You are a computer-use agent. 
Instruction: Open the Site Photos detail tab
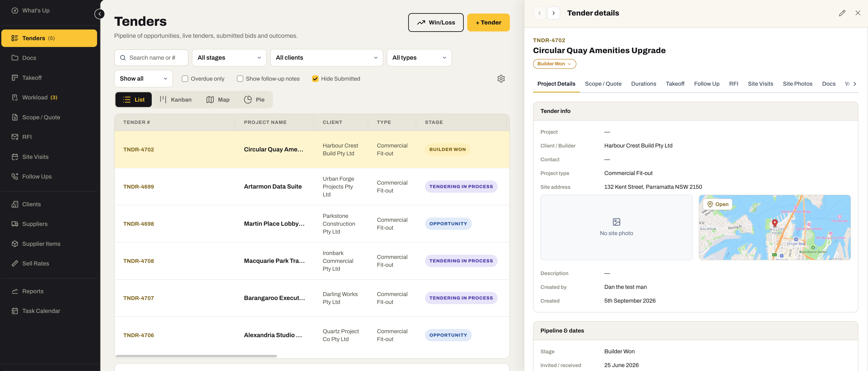tap(797, 84)
